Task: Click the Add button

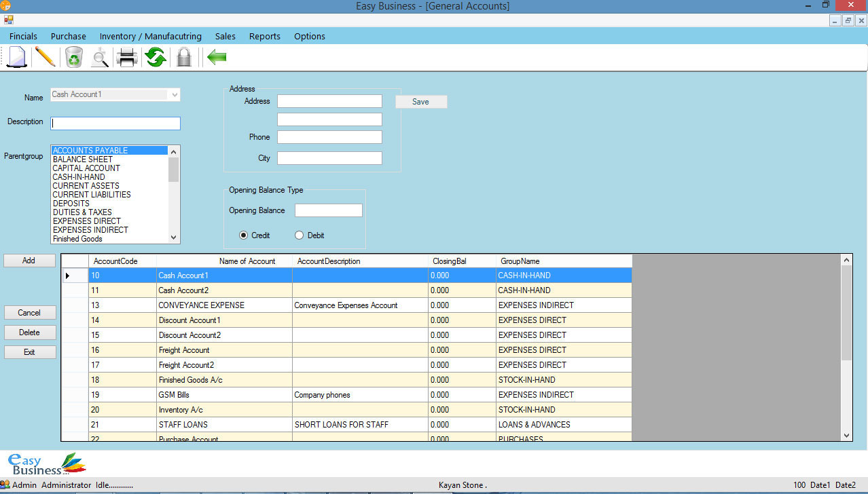Action: point(29,261)
